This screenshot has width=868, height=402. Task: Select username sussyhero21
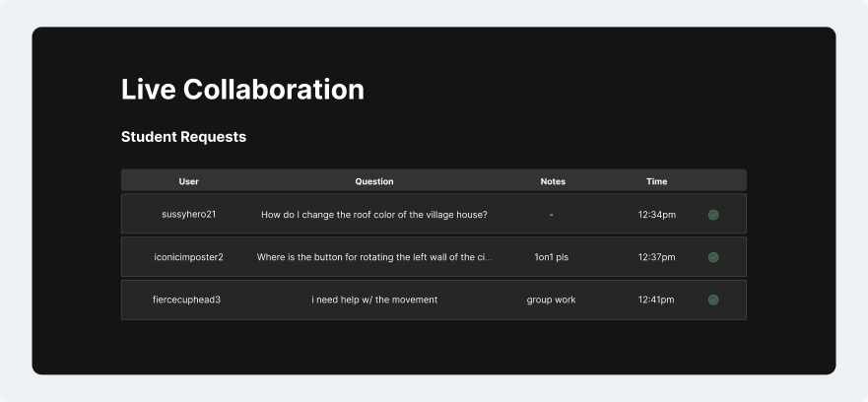click(x=189, y=214)
